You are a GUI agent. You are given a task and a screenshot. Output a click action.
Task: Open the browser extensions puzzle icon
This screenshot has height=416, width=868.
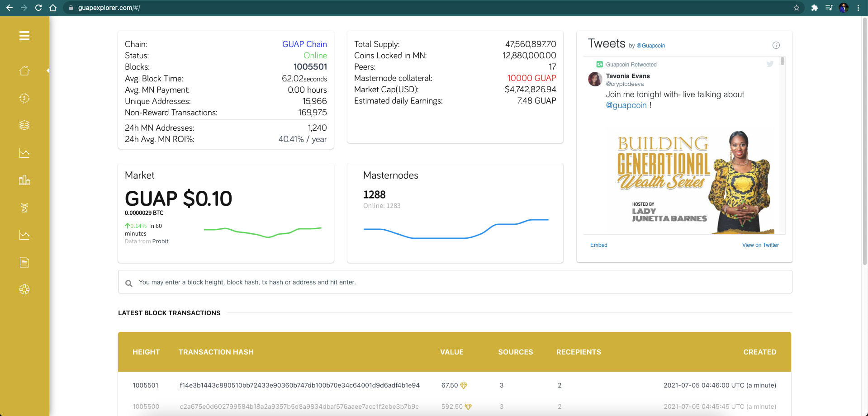[814, 8]
